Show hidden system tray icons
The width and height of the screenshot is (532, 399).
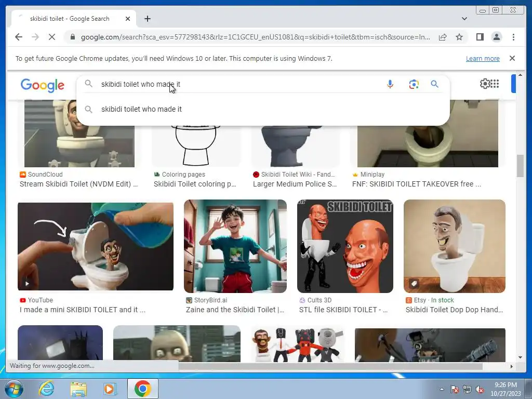[x=442, y=389]
